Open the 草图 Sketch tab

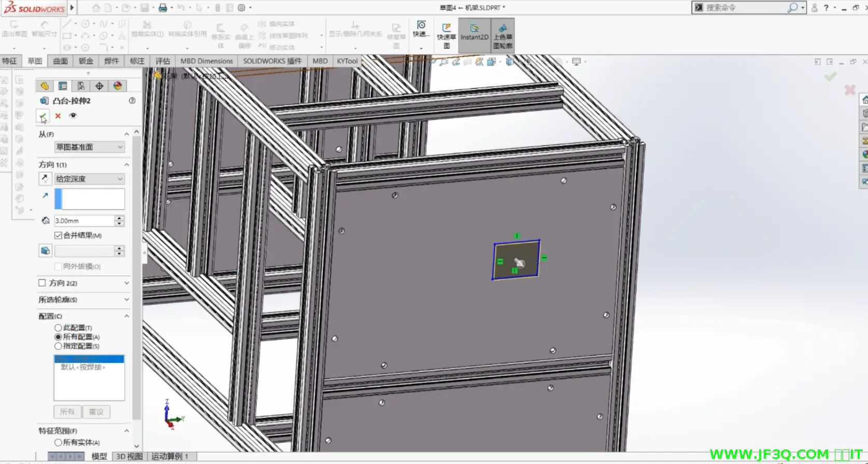click(35, 61)
